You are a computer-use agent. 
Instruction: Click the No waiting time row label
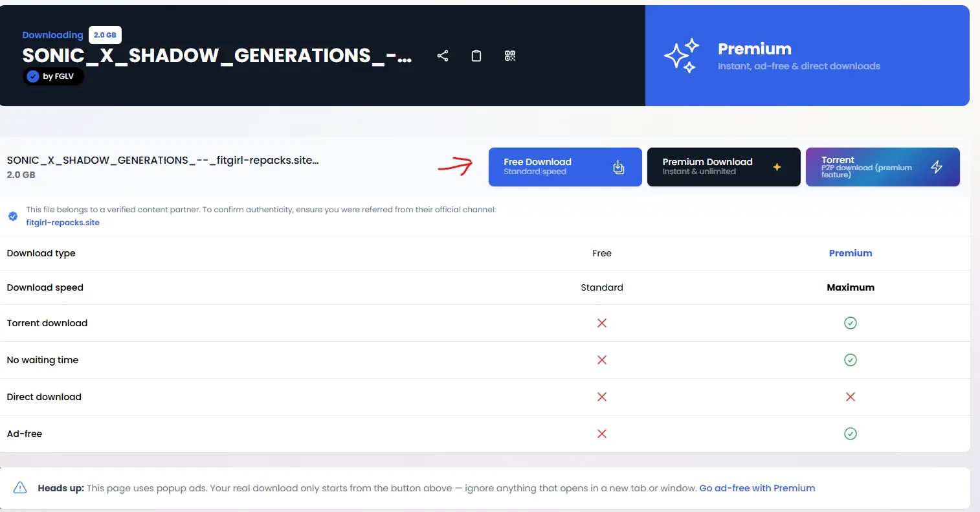43,360
